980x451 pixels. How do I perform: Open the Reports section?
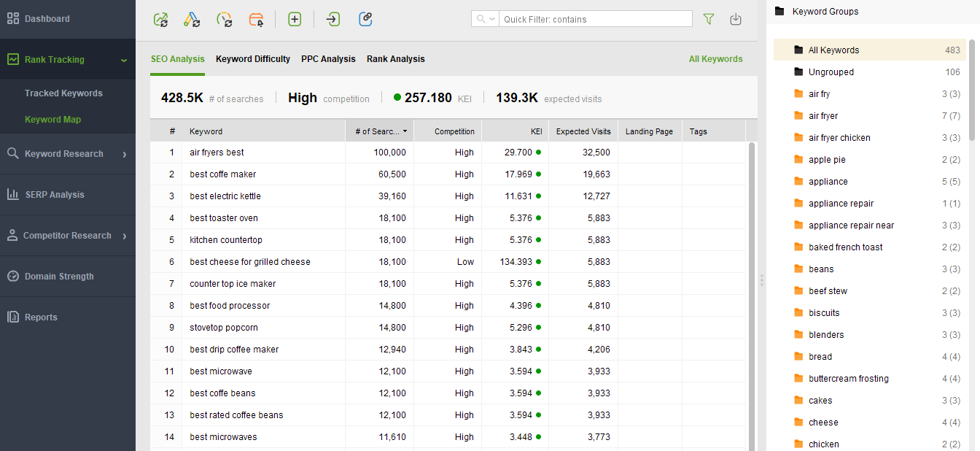pyautogui.click(x=68, y=317)
